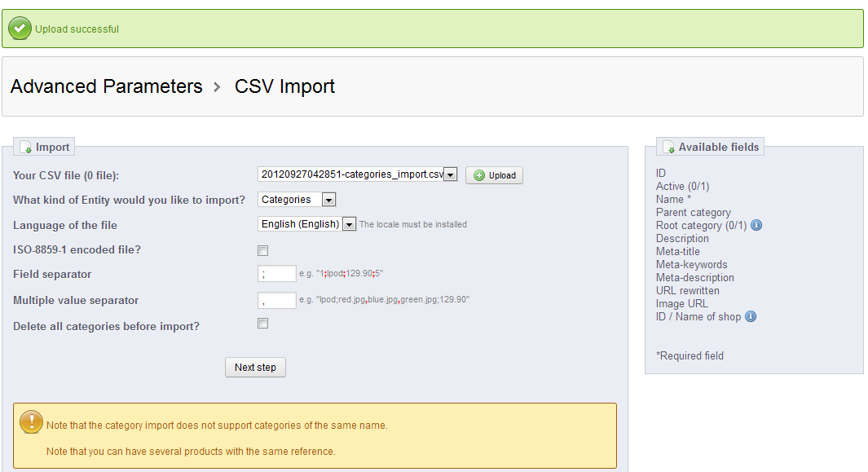Viewport: 868px width, 472px height.
Task: Open the file language dropdown
Action: 349,224
